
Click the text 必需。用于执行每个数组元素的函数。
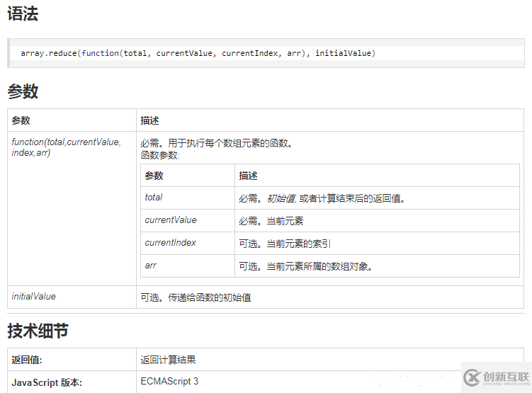tap(217, 143)
